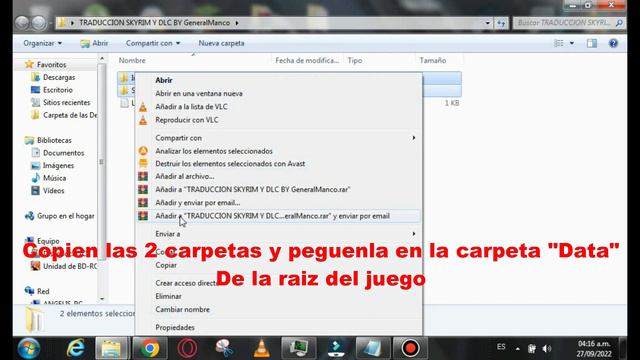The width and height of the screenshot is (640, 360).
Task: Open Música library
Action: click(x=54, y=178)
